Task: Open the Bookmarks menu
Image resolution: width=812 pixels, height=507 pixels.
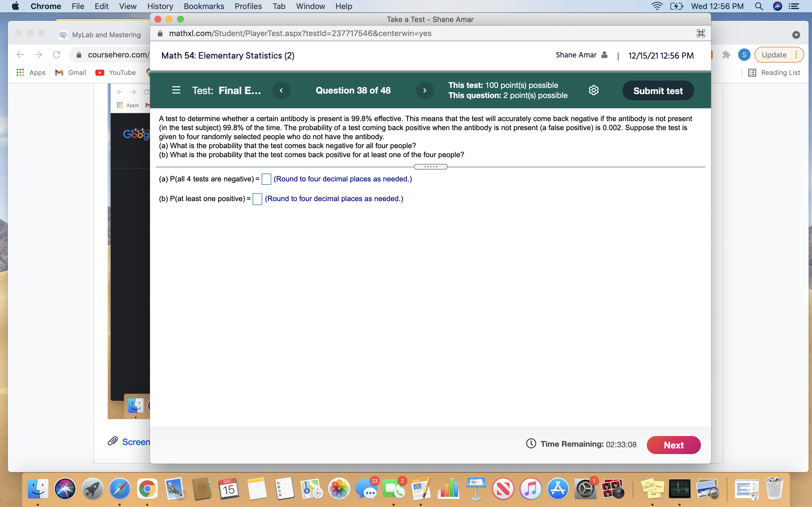Action: pyautogui.click(x=204, y=6)
